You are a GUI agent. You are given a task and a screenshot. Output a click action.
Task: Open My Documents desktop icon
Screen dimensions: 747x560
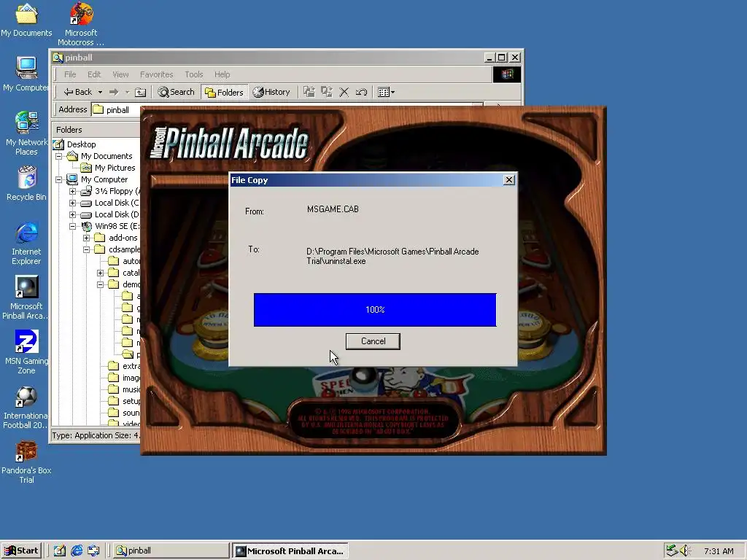pos(26,20)
